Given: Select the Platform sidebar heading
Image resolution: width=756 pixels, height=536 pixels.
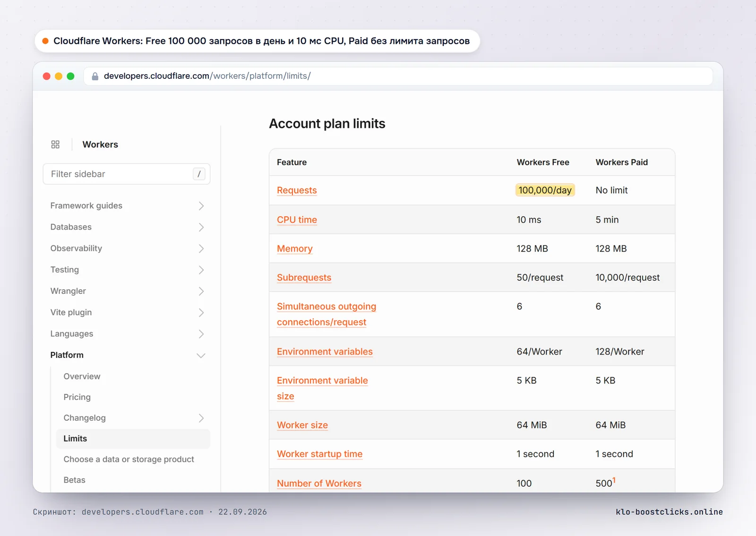Looking at the screenshot, I should click(67, 355).
